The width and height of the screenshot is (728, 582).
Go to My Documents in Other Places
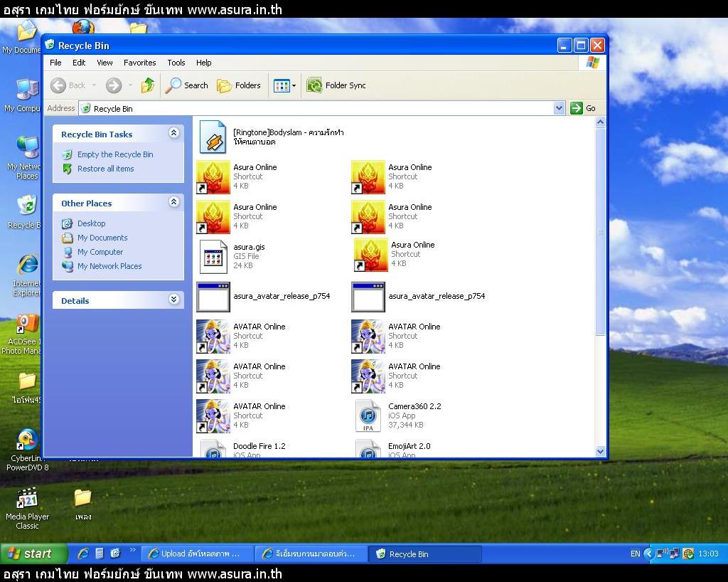102,238
